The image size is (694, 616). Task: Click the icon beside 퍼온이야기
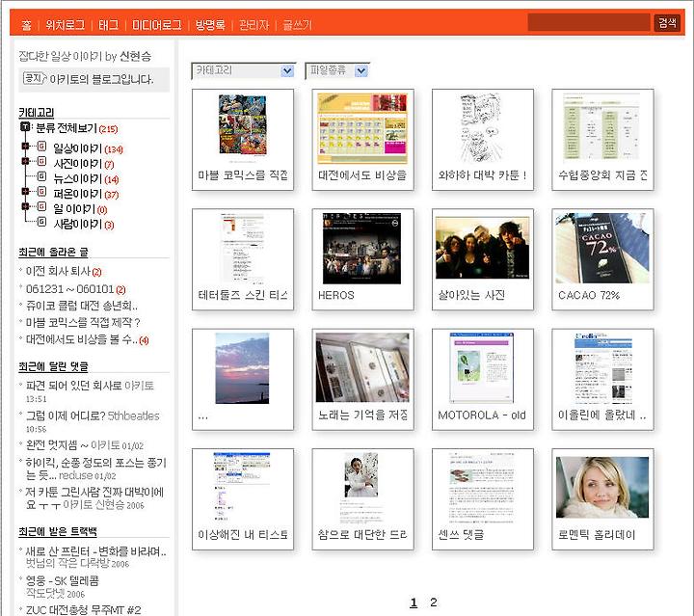click(x=41, y=191)
